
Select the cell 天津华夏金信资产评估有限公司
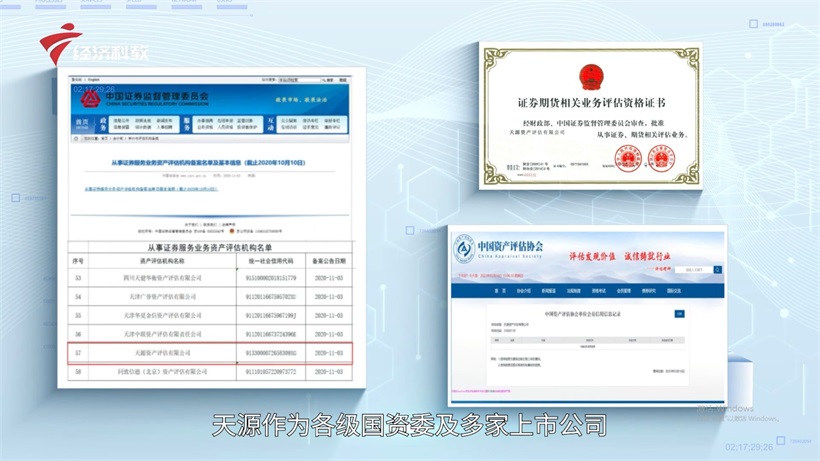pos(162,316)
